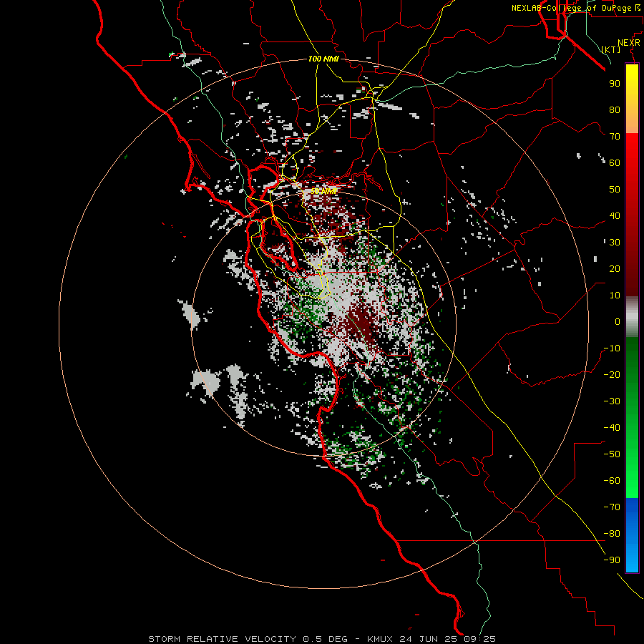Click the 09:25 timestamp in caption
The image size is (644, 644).
coord(479,639)
